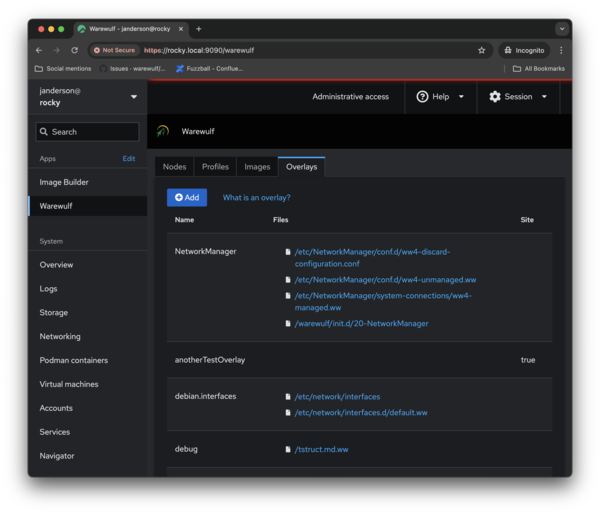This screenshot has height=514, width=600.
Task: Open the Fuzzball Confluence bookmark
Action: [x=209, y=69]
